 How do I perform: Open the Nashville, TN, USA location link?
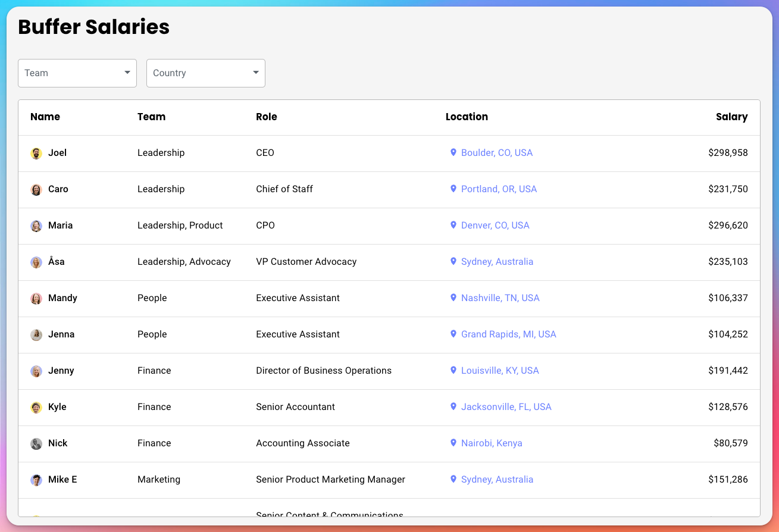click(500, 298)
